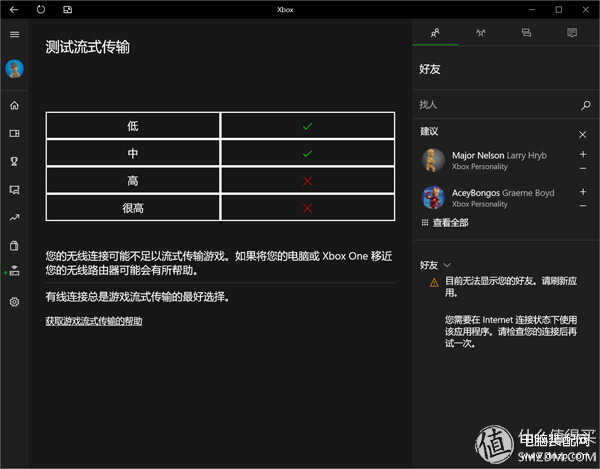Open AceyBongos avatar
This screenshot has width=600, height=469.
433,198
